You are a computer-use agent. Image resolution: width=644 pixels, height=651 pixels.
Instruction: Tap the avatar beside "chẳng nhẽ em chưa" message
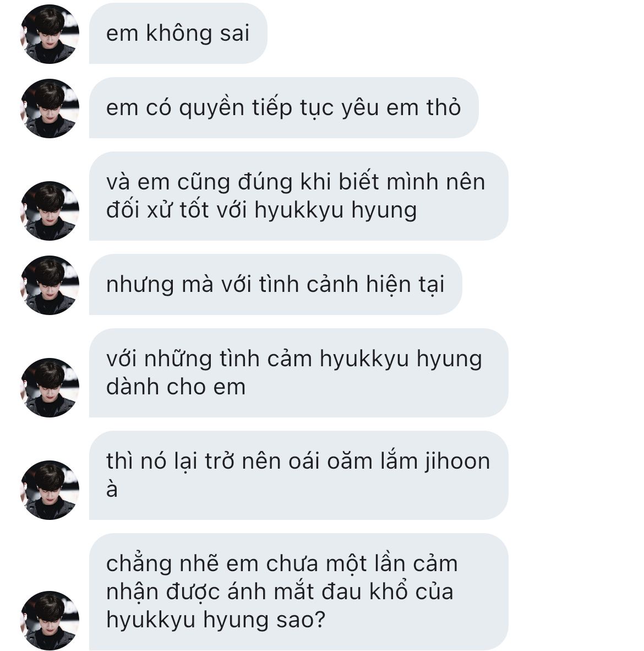[50, 621]
